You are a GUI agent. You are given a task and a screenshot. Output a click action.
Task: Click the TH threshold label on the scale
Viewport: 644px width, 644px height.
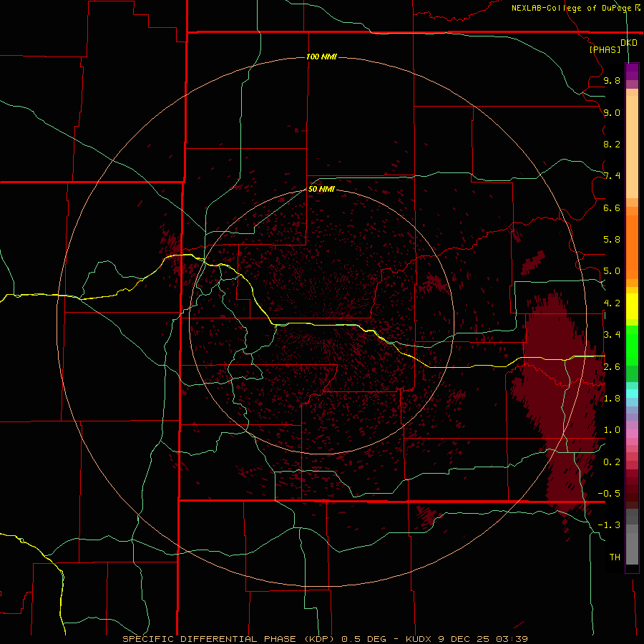pos(615,557)
